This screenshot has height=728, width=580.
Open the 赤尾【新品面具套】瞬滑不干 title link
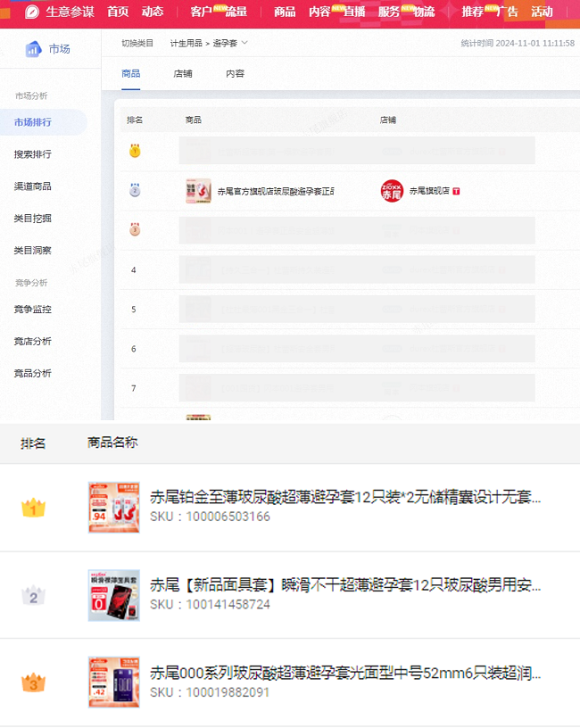[345, 585]
